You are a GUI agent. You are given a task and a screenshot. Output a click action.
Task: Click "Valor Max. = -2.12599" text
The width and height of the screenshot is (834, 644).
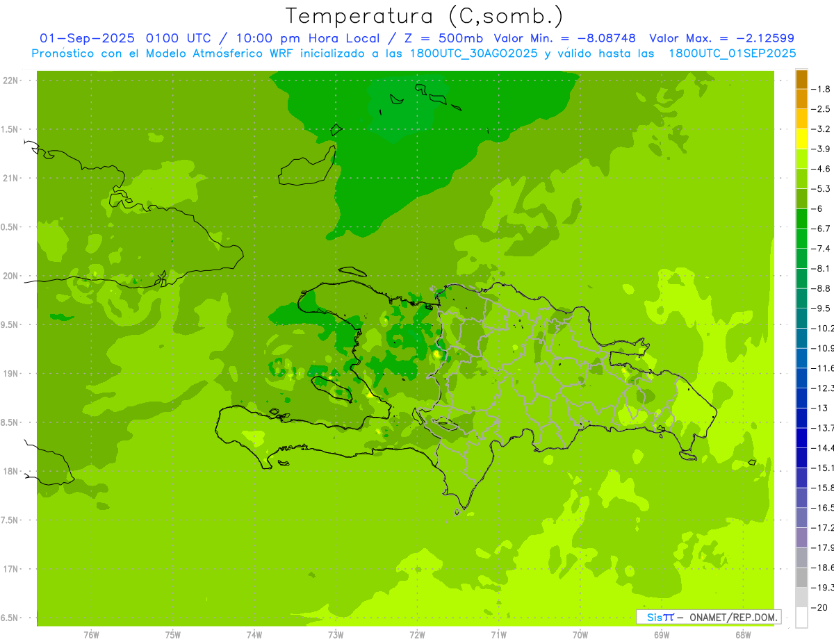tap(721, 38)
